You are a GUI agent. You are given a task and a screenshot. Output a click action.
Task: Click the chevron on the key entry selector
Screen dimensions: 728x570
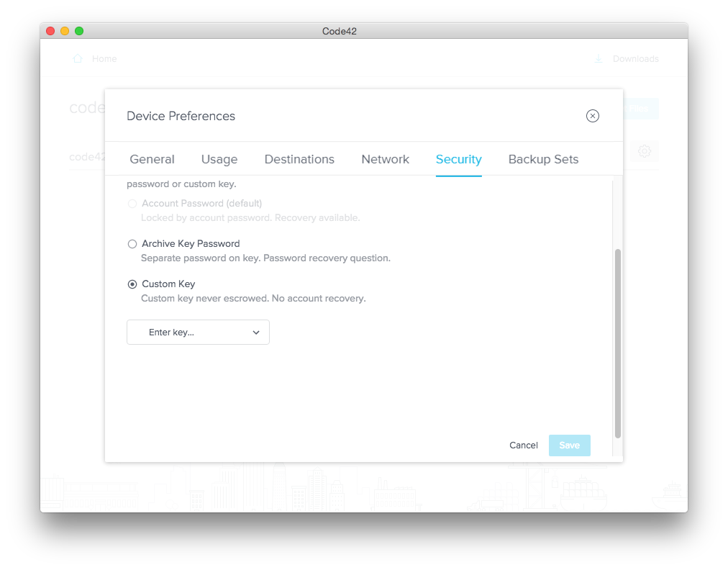tap(255, 332)
